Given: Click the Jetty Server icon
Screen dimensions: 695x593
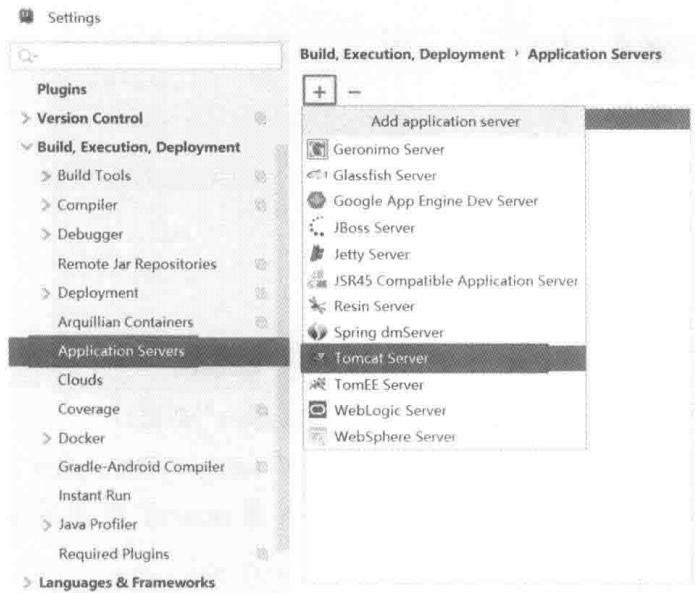Looking at the screenshot, I should 317,254.
